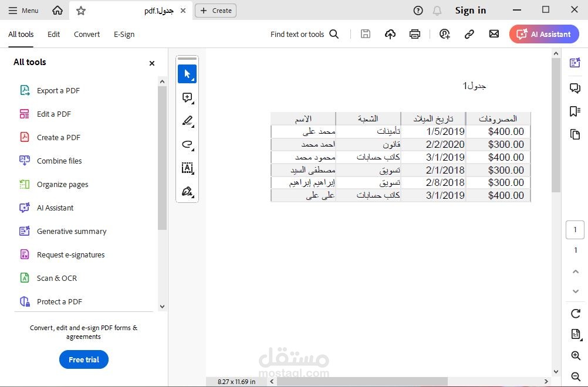Zoom in with the magnifier plus
This screenshot has height=387, width=588.
(576, 355)
